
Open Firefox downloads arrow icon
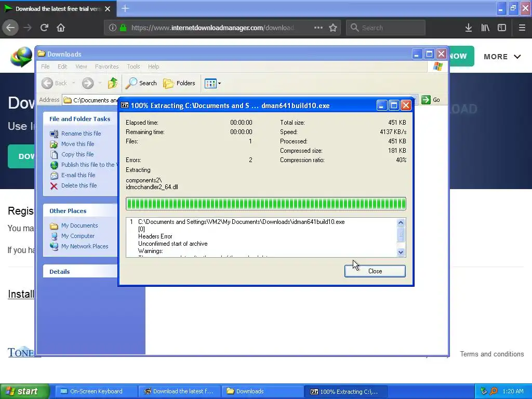pyautogui.click(x=469, y=28)
